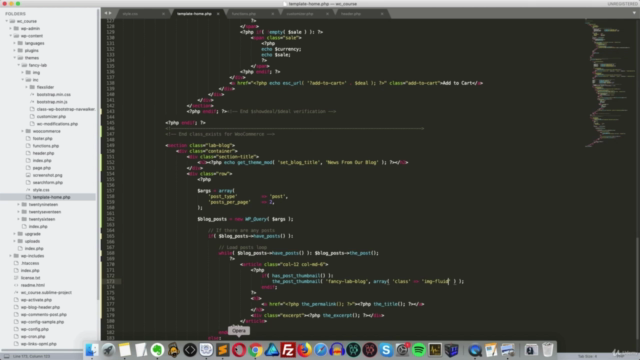Screen dimensions: 640x360
Task: Open searchform.php in sidebar
Action: tap(48, 183)
